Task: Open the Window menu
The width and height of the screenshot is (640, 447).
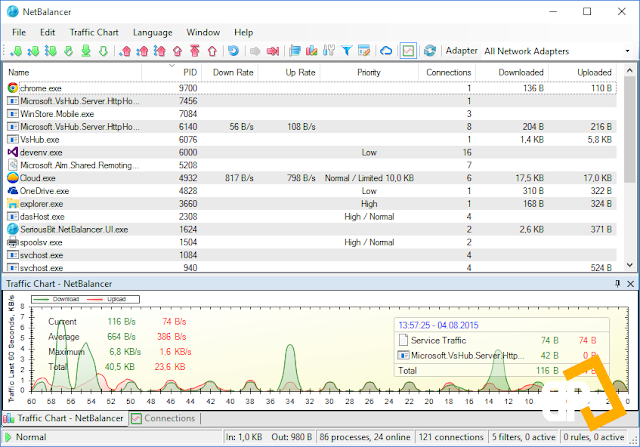Action: click(x=203, y=32)
